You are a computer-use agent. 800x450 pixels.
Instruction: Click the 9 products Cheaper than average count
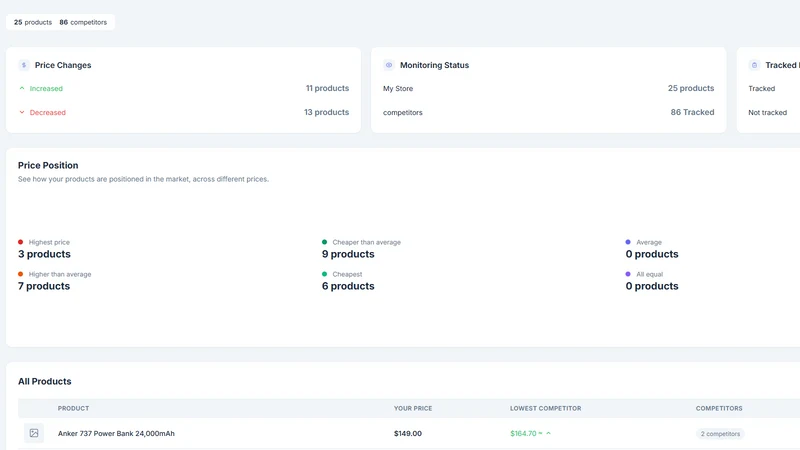[x=348, y=254]
